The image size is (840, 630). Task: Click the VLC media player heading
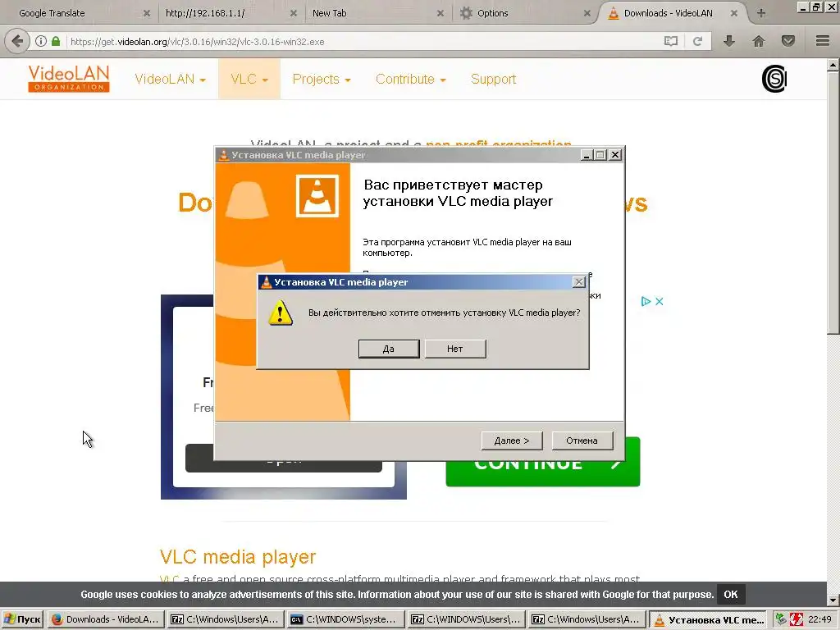click(238, 557)
